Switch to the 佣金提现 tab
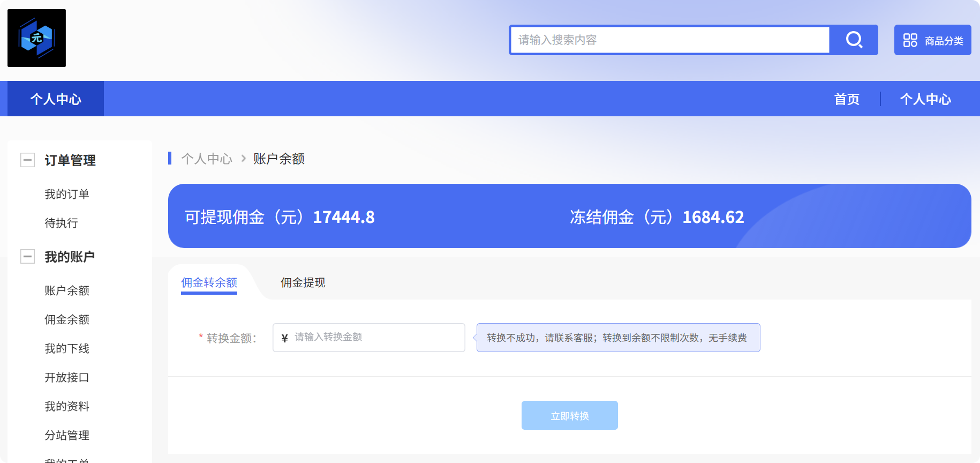This screenshot has width=980, height=463. tap(303, 283)
